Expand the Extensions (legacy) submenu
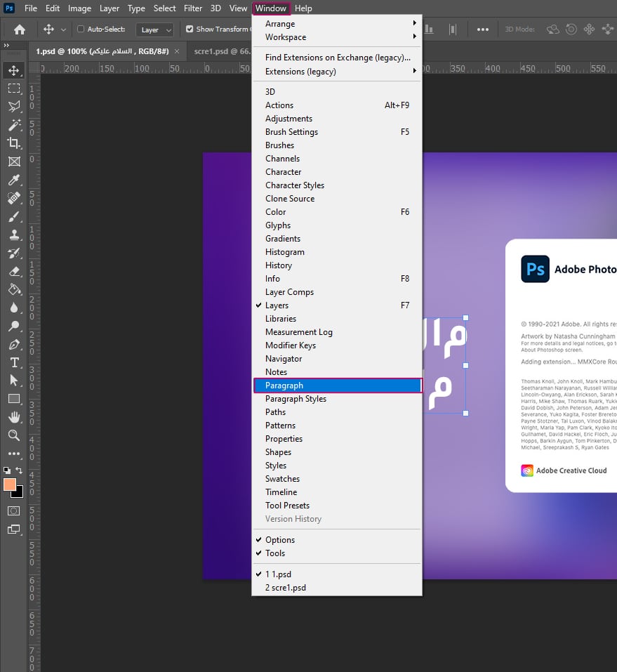 (337, 72)
